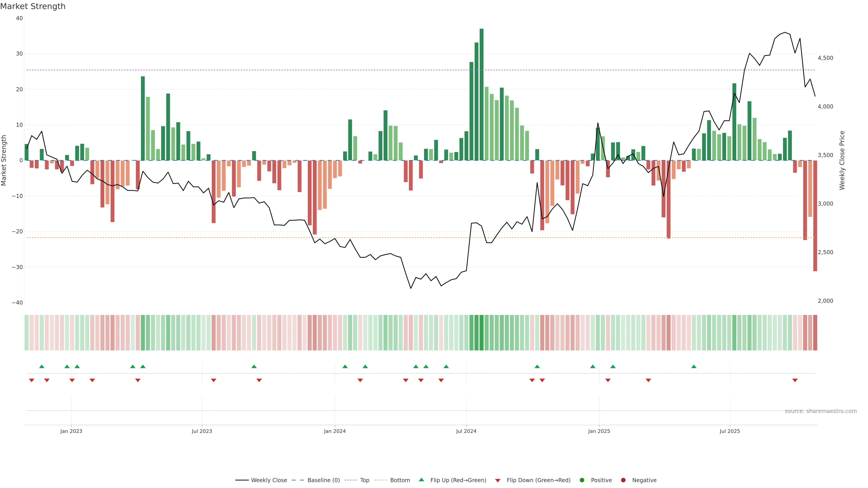Click the source: sharemaestro.com text
Screen dimensions: 868x488
coord(821,411)
